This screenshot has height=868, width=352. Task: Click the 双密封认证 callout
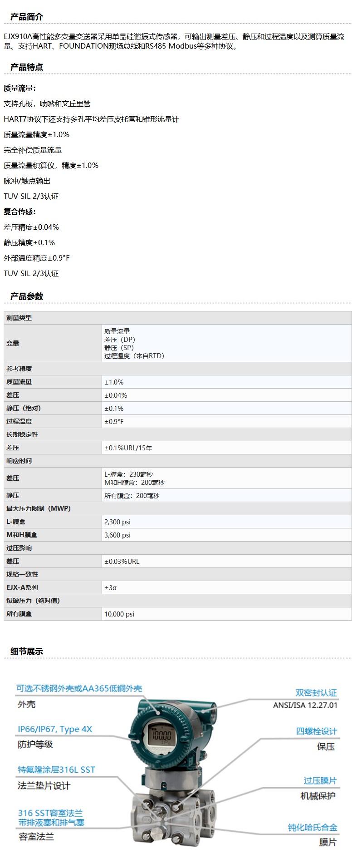click(x=316, y=693)
